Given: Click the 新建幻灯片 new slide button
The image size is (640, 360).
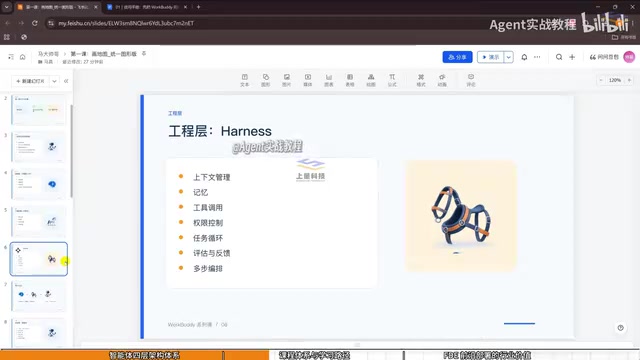Looking at the screenshot, I should (x=30, y=81).
